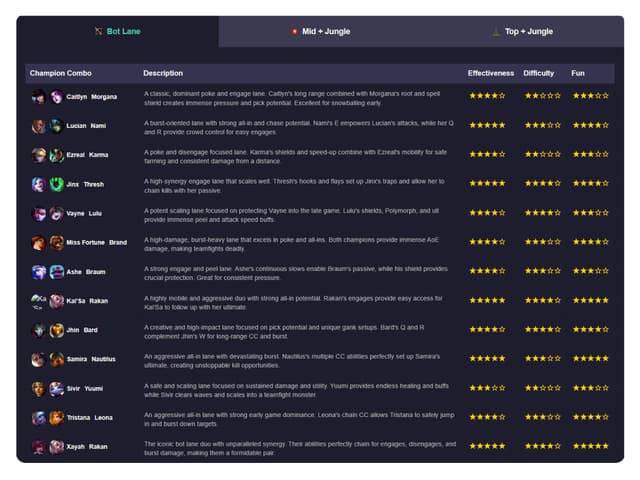Select the Jhin Bard combo name

tap(82, 330)
